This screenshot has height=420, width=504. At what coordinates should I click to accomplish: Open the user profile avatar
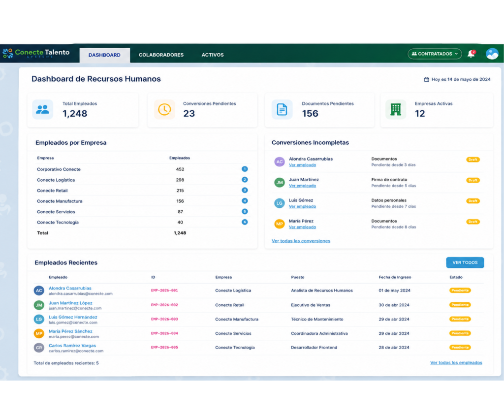pos(492,54)
